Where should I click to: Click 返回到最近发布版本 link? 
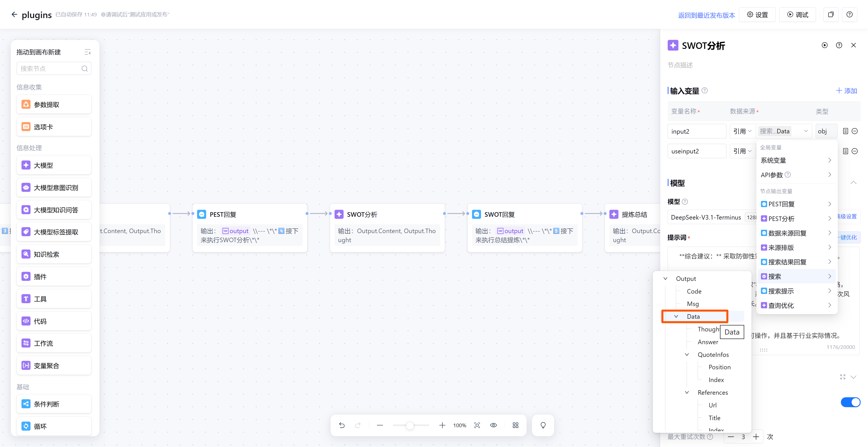pyautogui.click(x=706, y=15)
